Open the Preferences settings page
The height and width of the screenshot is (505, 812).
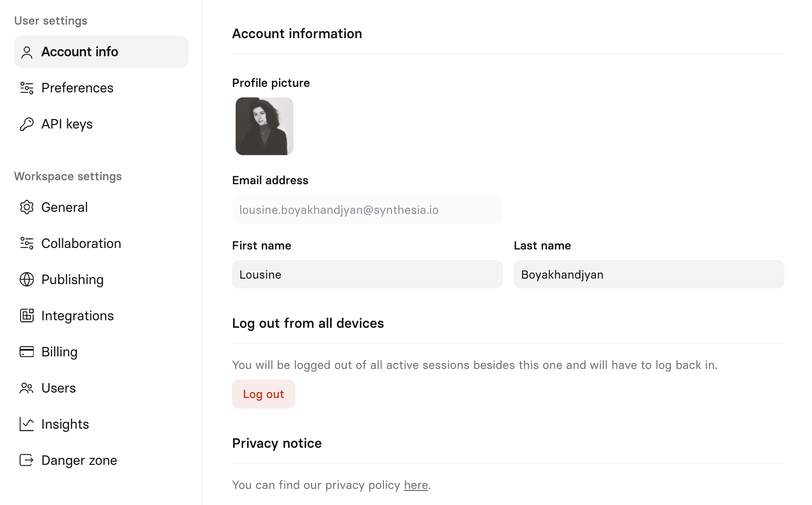coord(101,88)
